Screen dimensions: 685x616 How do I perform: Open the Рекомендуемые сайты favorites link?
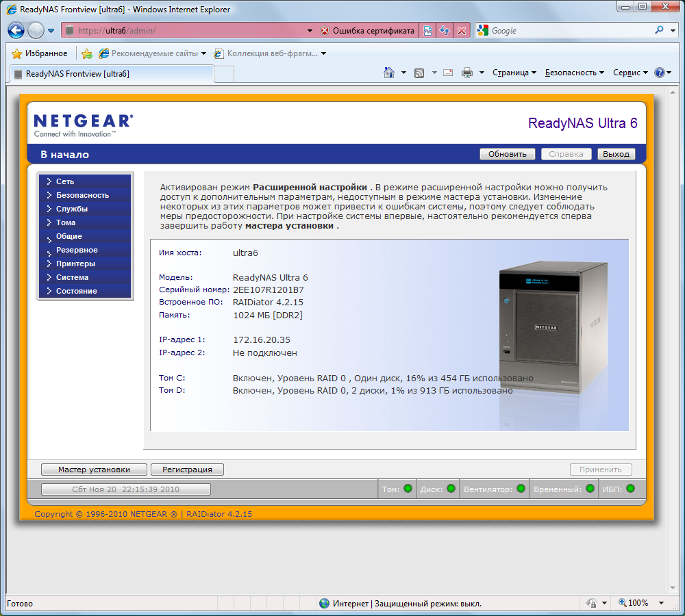(152, 53)
